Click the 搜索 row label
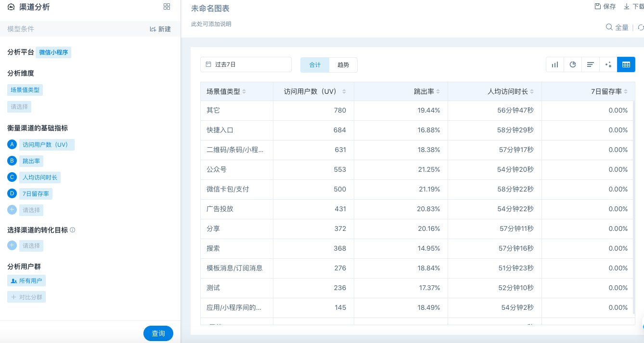This screenshot has height=343, width=644. coord(213,248)
